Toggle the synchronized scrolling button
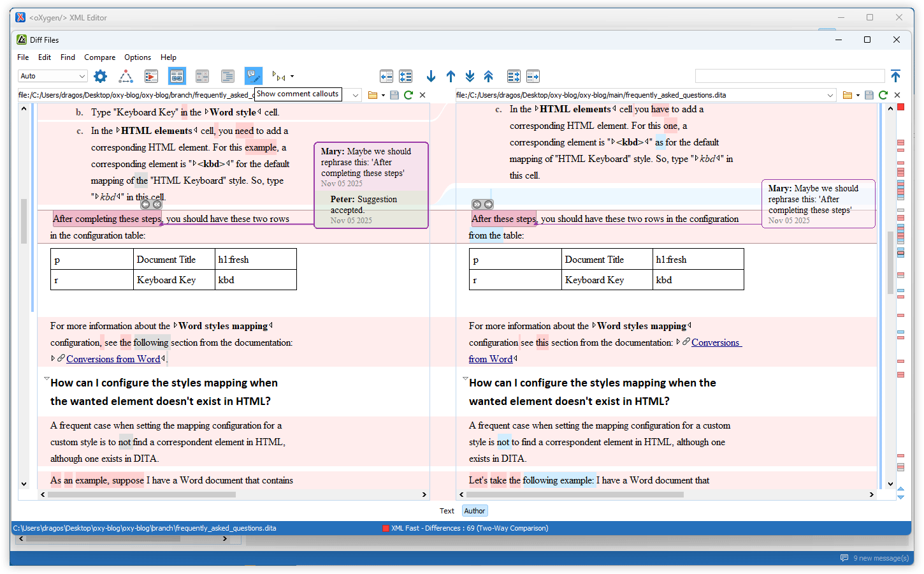This screenshot has height=574, width=924. pos(177,77)
